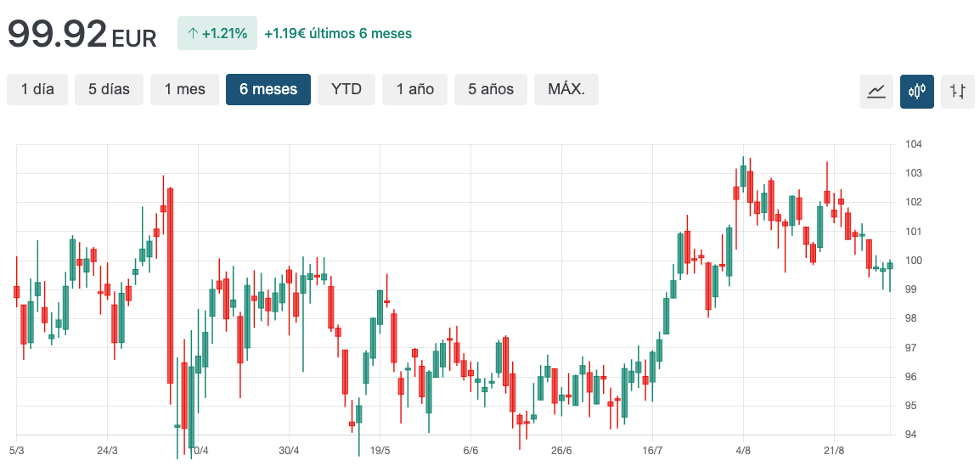Switch to OHLC bar chart view
Screen dimensions: 980x466
pyautogui.click(x=958, y=91)
